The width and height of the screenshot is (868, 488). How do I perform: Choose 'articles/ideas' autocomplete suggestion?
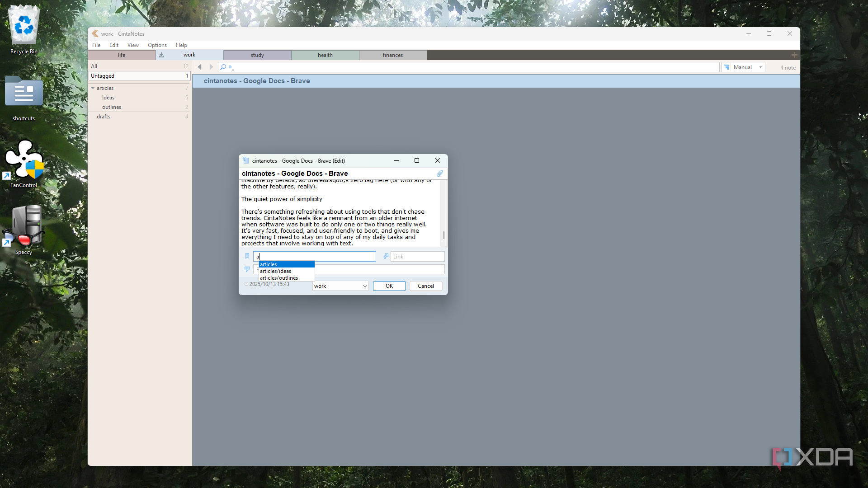[x=287, y=271]
